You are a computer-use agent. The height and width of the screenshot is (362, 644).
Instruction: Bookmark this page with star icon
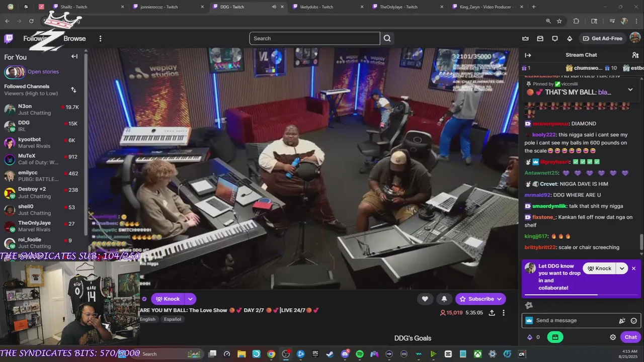559,21
